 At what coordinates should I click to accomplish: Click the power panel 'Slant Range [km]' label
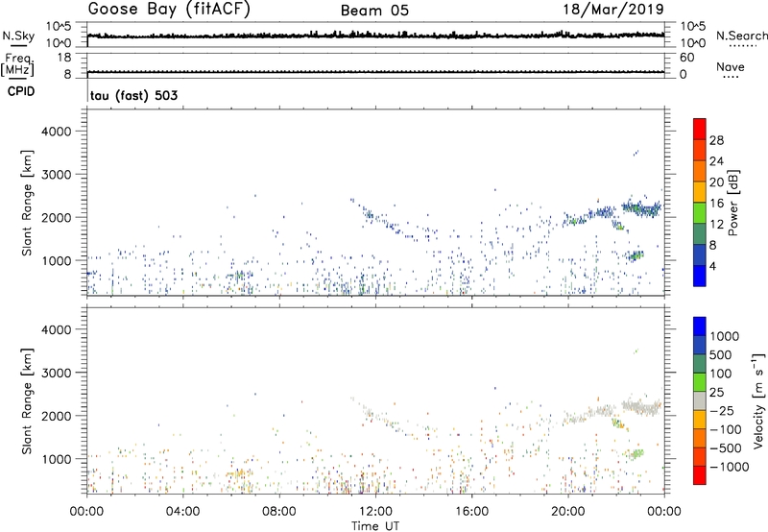click(27, 203)
